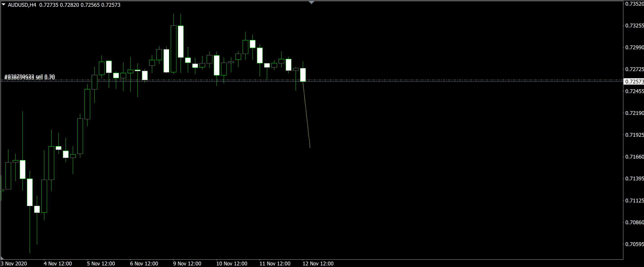Click the chart shift marker triangle
Viewport: 644px width, 267px height.
coord(311,2)
